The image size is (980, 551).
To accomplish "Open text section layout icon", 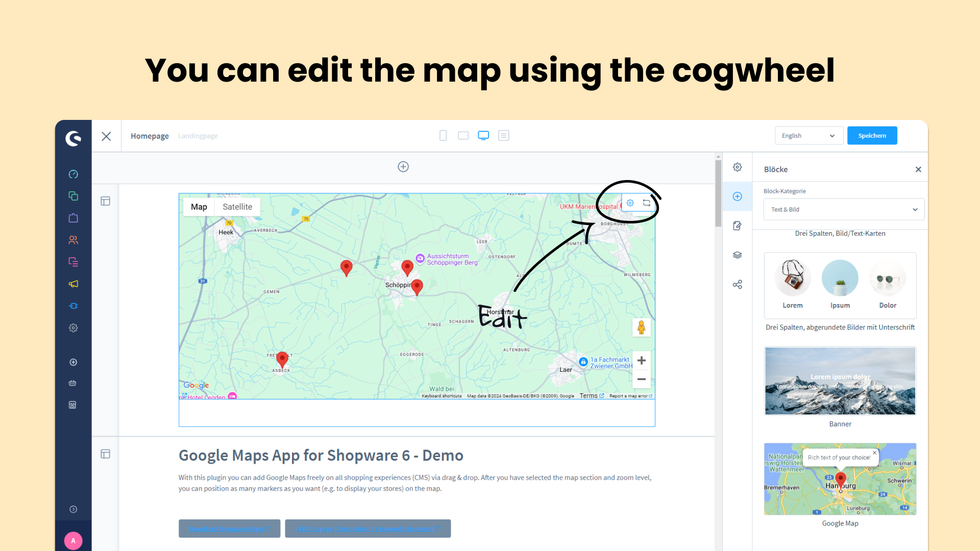I will coord(106,454).
